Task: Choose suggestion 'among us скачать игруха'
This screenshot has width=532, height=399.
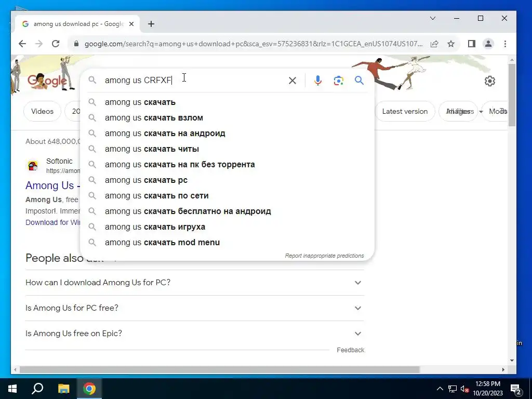Action: [228, 227]
